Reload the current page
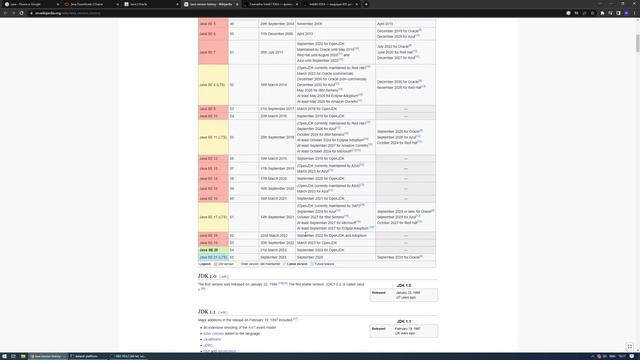Screen dimensions: 640x360 click(x=22, y=13)
